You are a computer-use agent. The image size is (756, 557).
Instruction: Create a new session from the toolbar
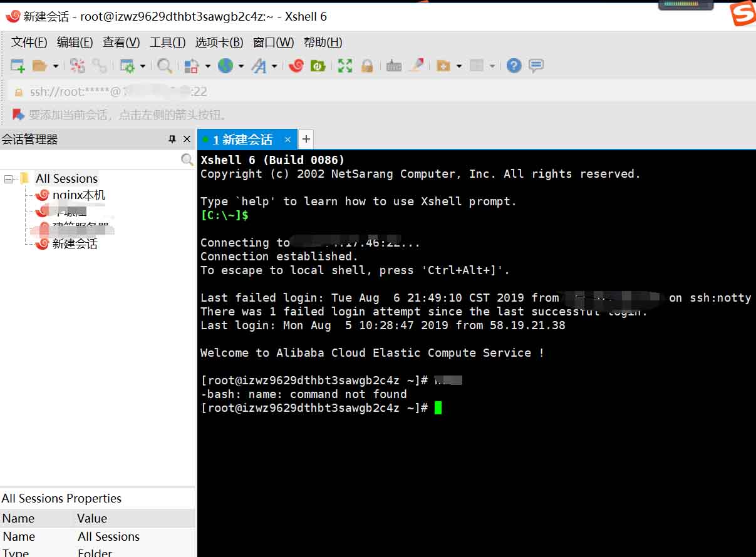[x=17, y=65]
